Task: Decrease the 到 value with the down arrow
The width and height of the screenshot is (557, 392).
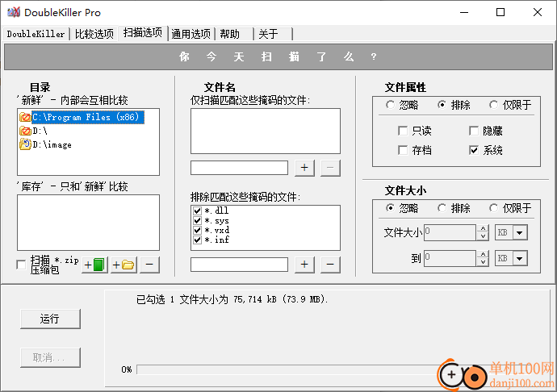Action: (483, 262)
